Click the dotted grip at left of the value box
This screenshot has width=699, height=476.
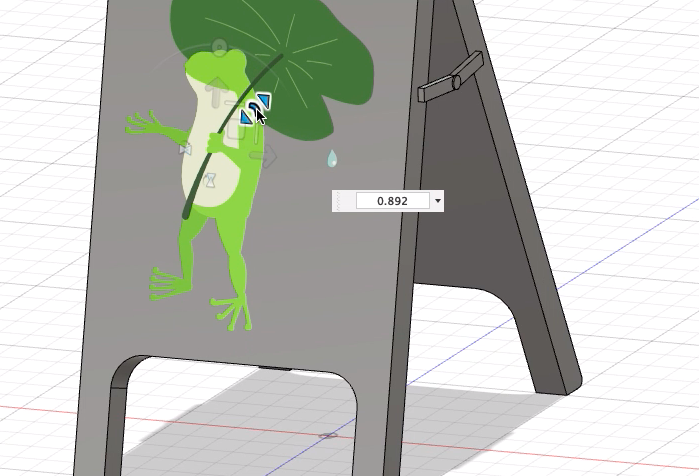pos(339,201)
